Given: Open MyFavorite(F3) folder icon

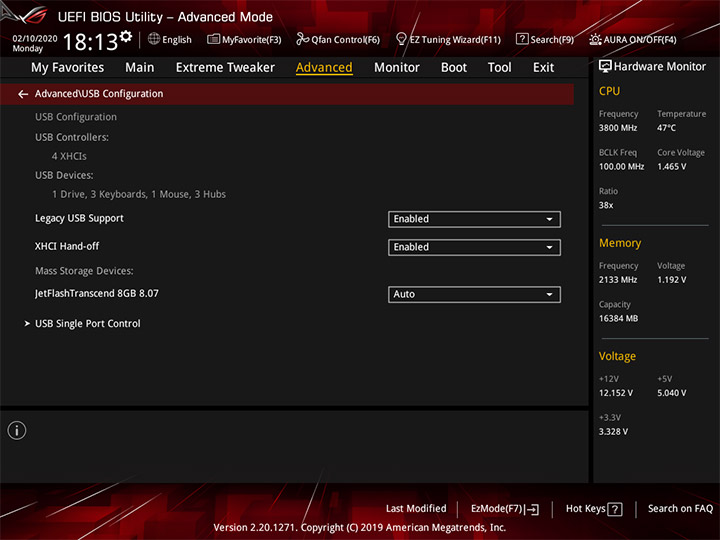Looking at the screenshot, I should 213,39.
